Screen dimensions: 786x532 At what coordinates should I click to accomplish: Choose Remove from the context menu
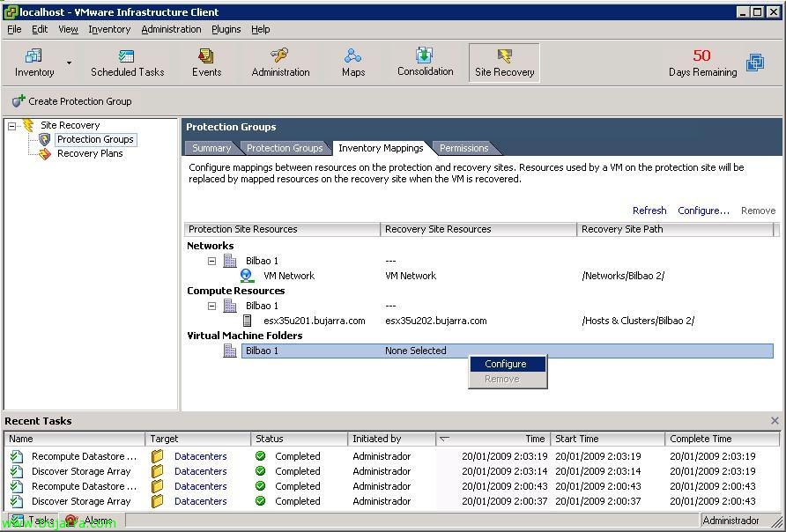coord(508,380)
